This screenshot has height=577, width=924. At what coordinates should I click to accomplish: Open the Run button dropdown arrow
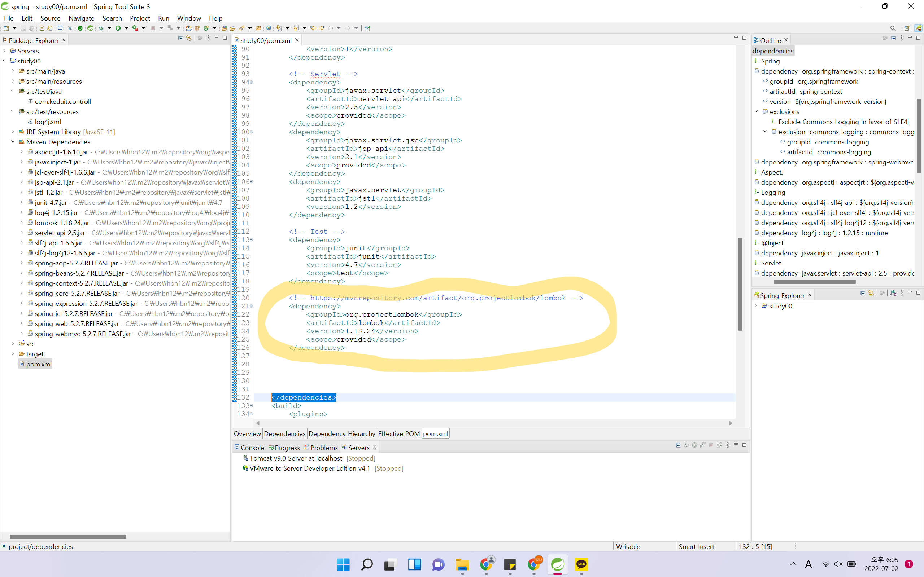126,28
